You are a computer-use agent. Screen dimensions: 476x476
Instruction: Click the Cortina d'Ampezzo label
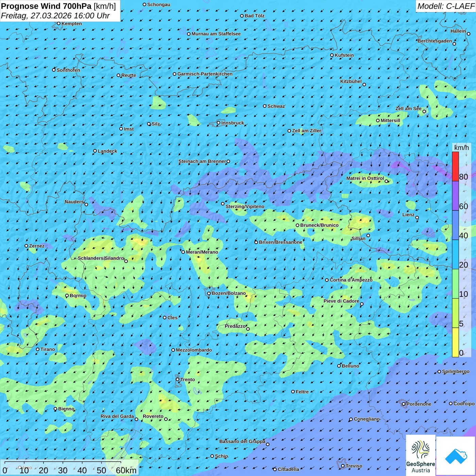351,280
